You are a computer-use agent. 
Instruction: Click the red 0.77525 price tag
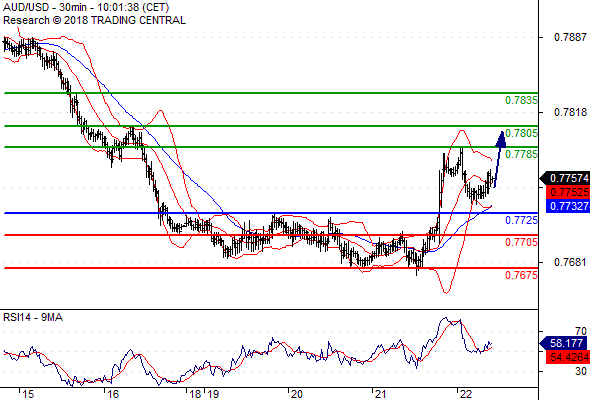[568, 192]
